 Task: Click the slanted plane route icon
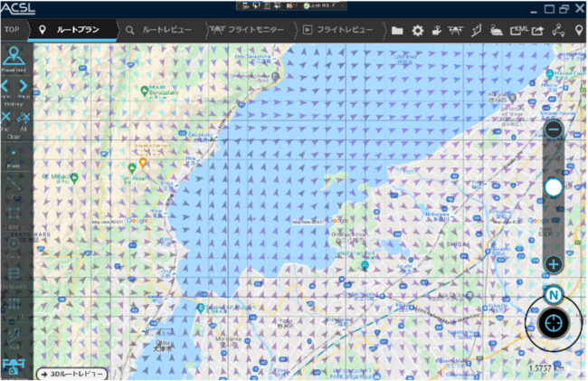[476, 31]
